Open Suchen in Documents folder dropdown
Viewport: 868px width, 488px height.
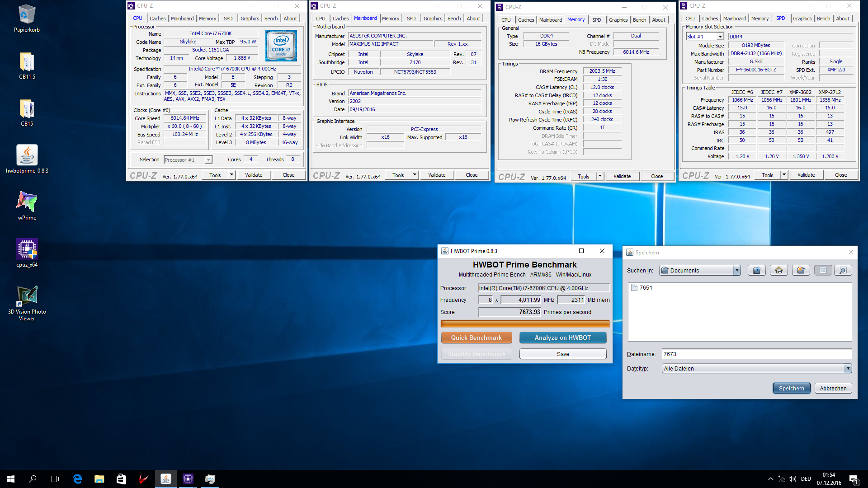point(699,270)
